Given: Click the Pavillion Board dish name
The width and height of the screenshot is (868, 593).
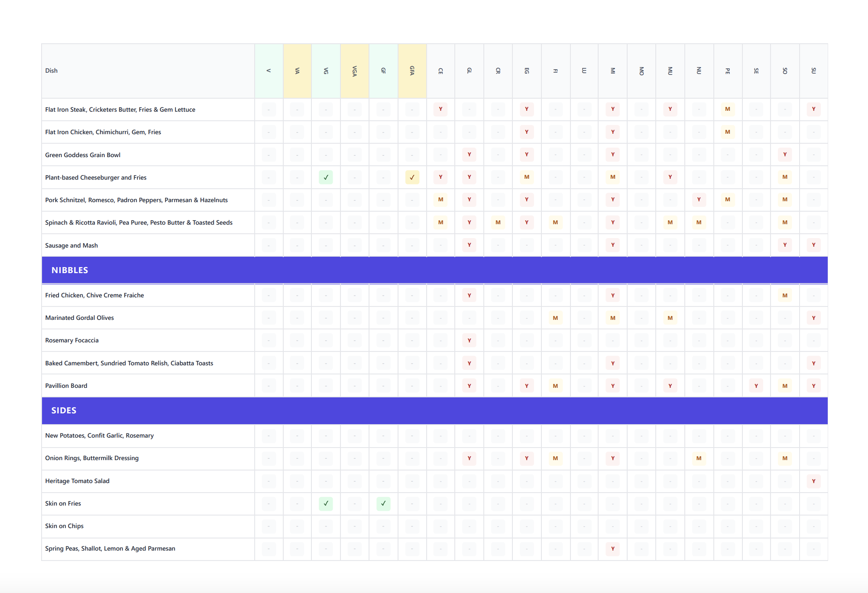Looking at the screenshot, I should [66, 385].
